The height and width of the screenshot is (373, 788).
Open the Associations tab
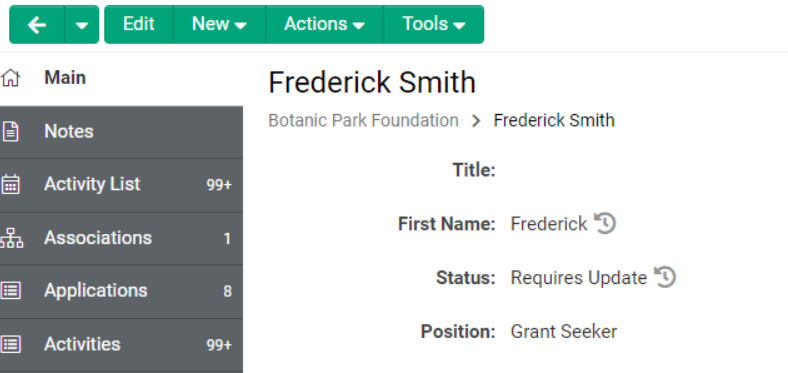point(121,238)
